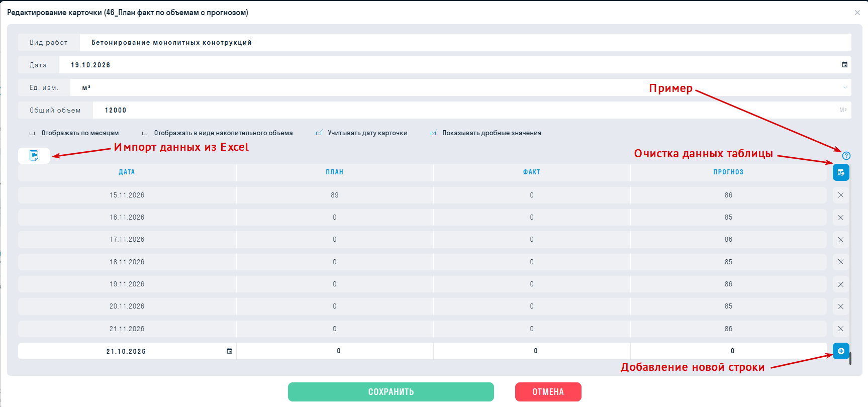Close the card editing dialog
Screen dimensions: 868x407
coord(857,13)
